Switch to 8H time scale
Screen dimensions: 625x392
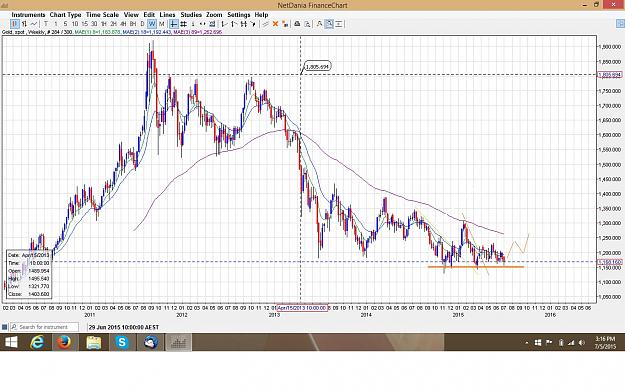pos(133,24)
